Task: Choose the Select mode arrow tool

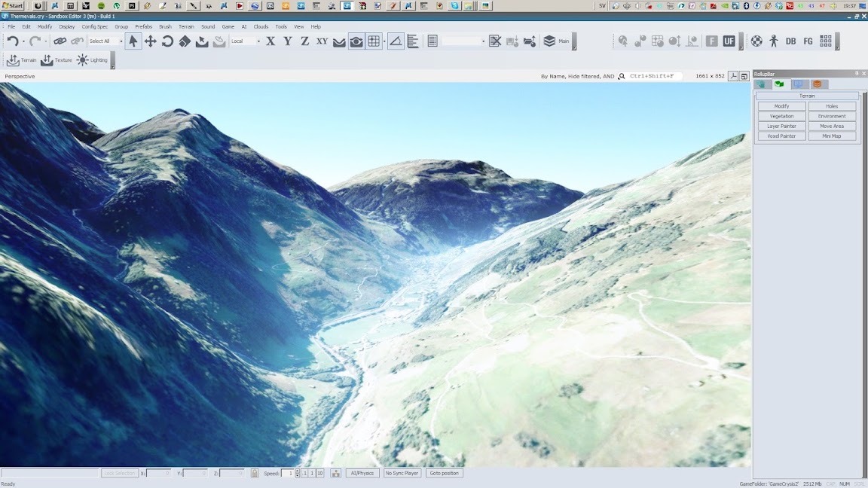Action: pos(133,41)
